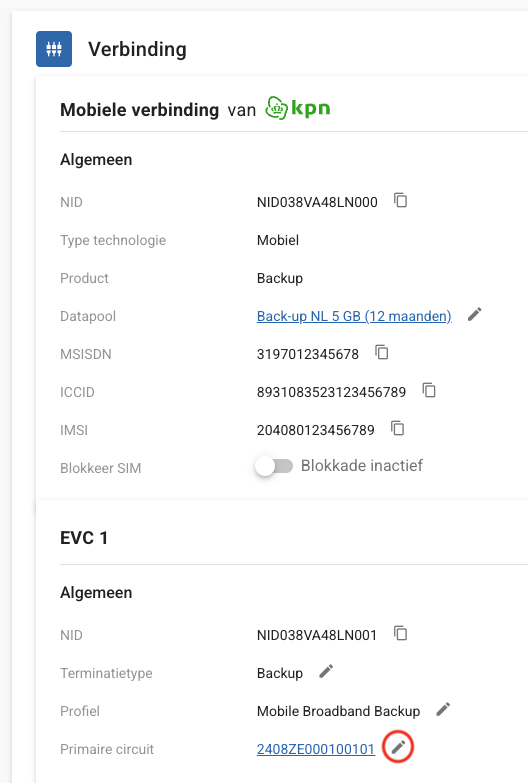This screenshot has height=783, width=528.
Task: Click the Blokkade inactief toggle label
Action: point(362,466)
